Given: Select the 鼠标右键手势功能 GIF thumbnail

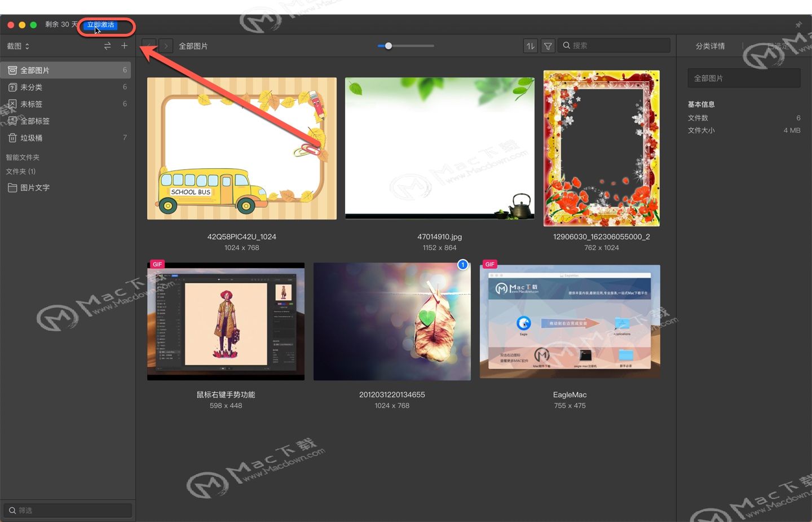Looking at the screenshot, I should pyautogui.click(x=226, y=321).
